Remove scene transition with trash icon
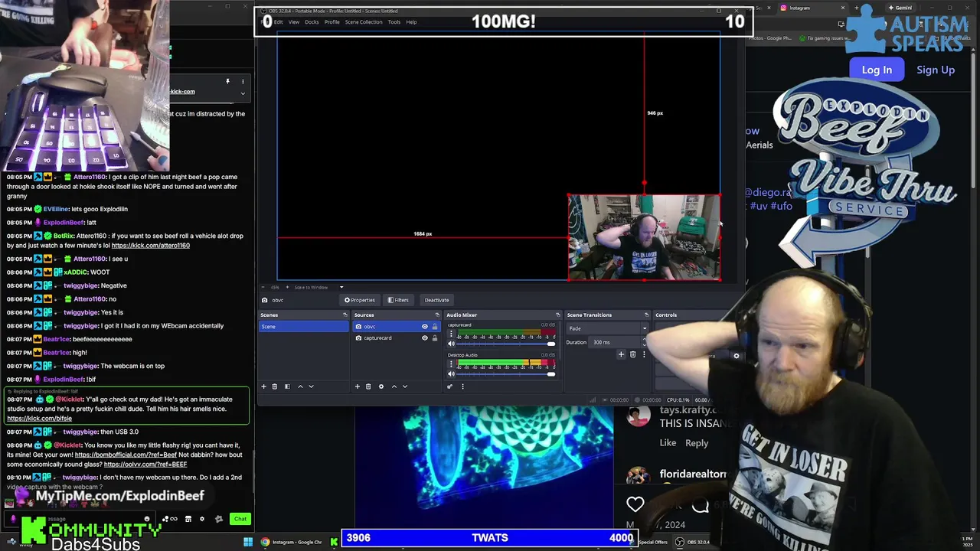Viewport: 980px width, 551px height. 632,354
